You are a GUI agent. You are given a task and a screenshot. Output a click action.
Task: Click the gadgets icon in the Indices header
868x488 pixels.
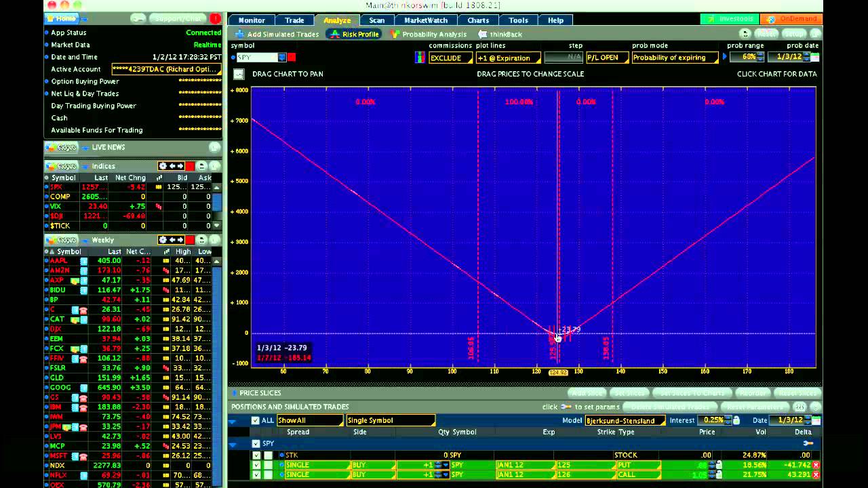click(x=62, y=166)
